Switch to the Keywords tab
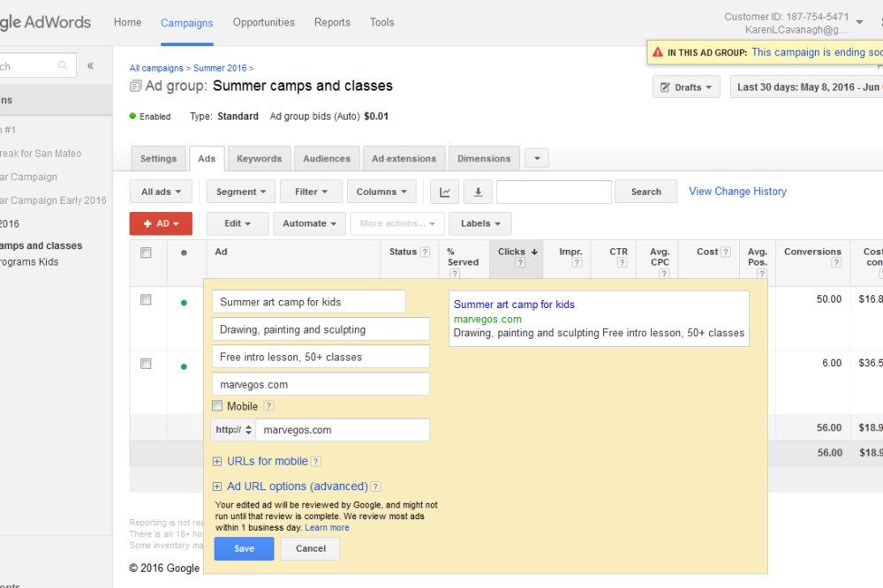This screenshot has height=588, width=883. tap(259, 159)
